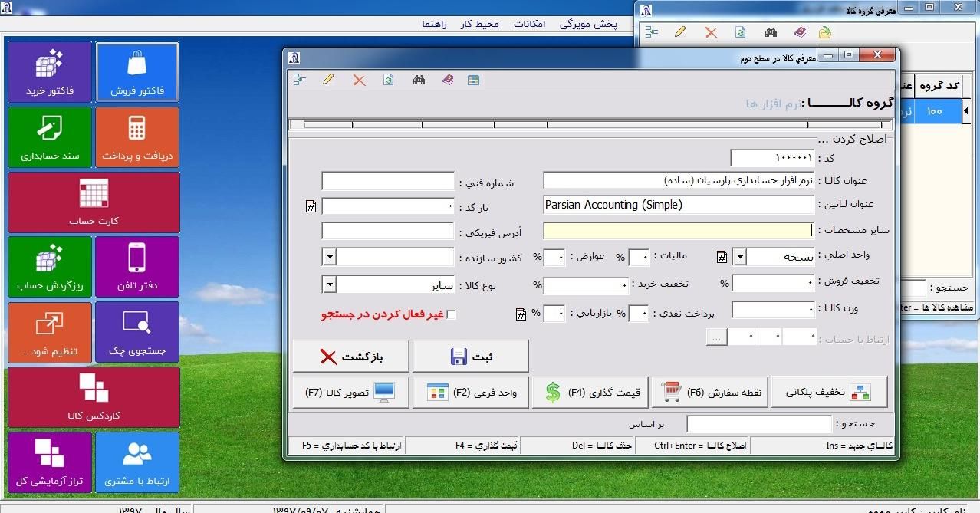Click the واحد فرعی (F2) button
980x513 pixels.
pyautogui.click(x=471, y=393)
